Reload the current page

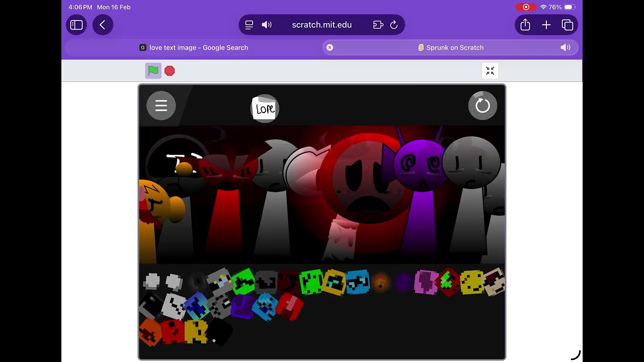click(394, 25)
